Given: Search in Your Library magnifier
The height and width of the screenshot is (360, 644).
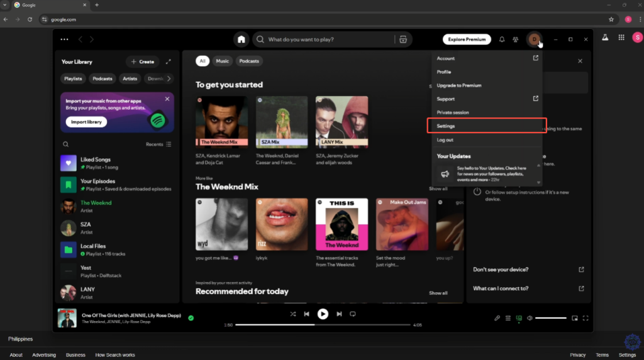Looking at the screenshot, I should pos(65,144).
